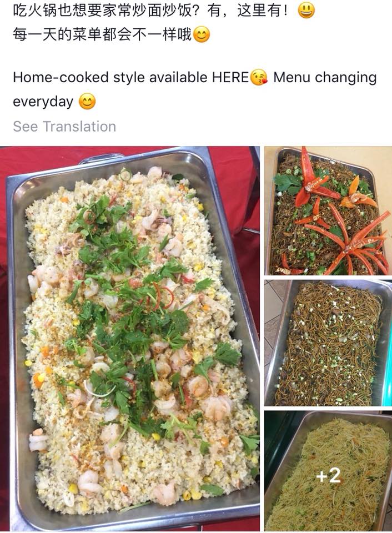Click the word "everyday" in the post

(x=43, y=102)
